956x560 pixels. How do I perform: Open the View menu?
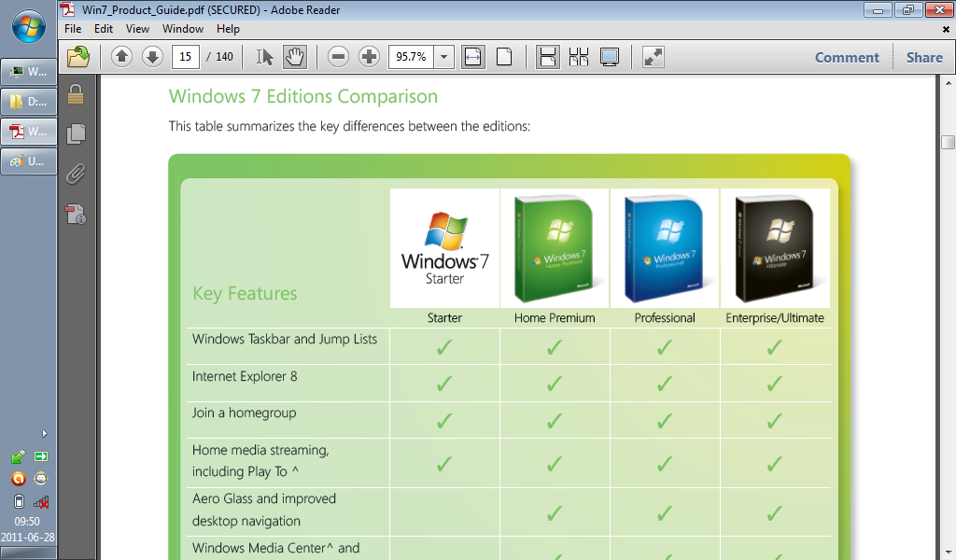tap(137, 29)
